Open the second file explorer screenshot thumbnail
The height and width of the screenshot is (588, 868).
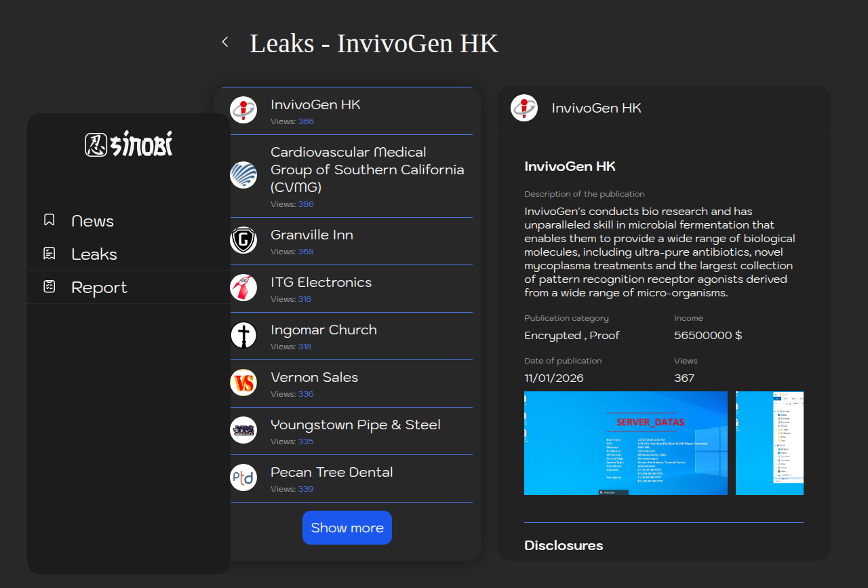point(769,443)
